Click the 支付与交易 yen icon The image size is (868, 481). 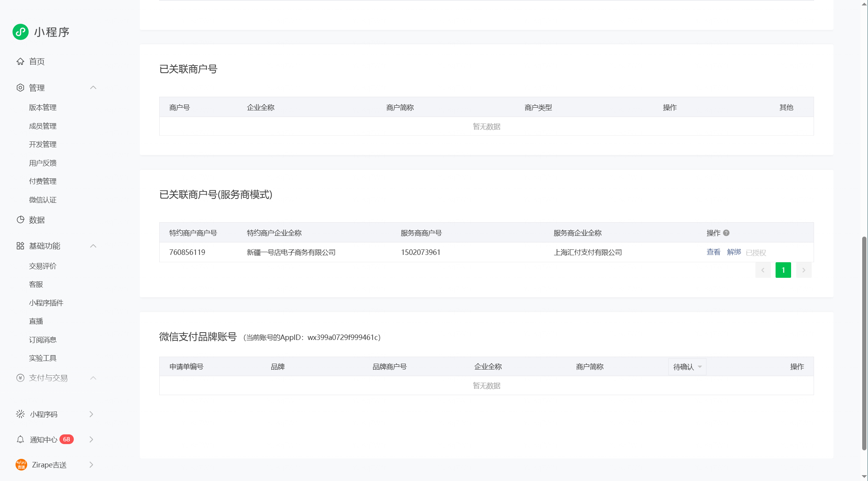[x=20, y=378]
